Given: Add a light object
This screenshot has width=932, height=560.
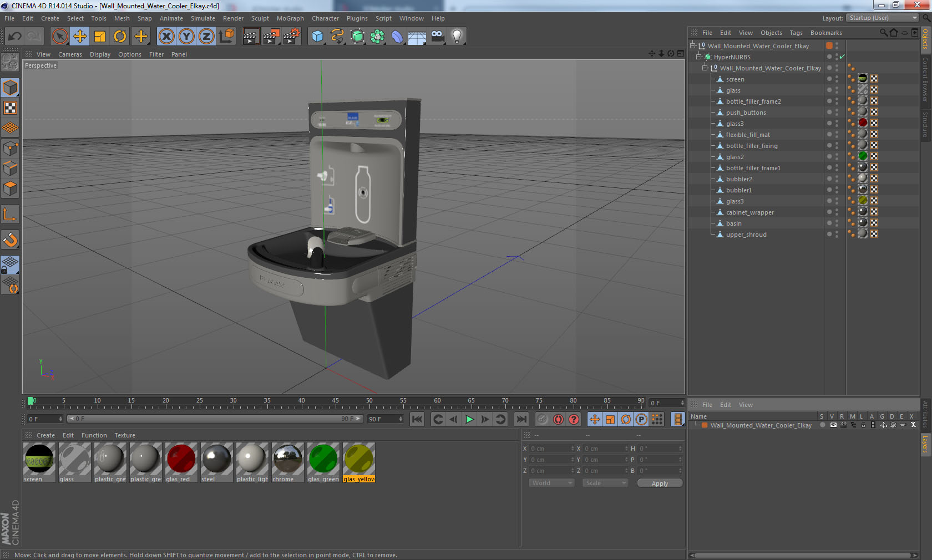Looking at the screenshot, I should point(457,37).
